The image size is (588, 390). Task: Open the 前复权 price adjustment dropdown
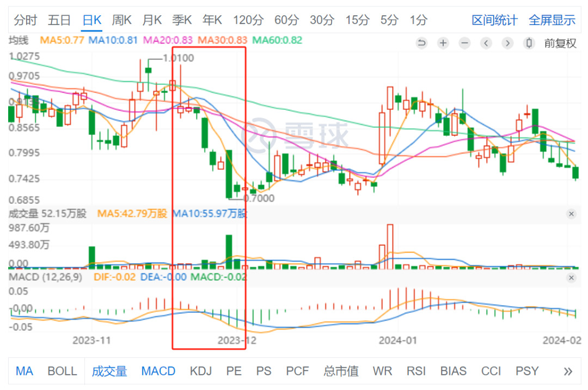click(560, 43)
